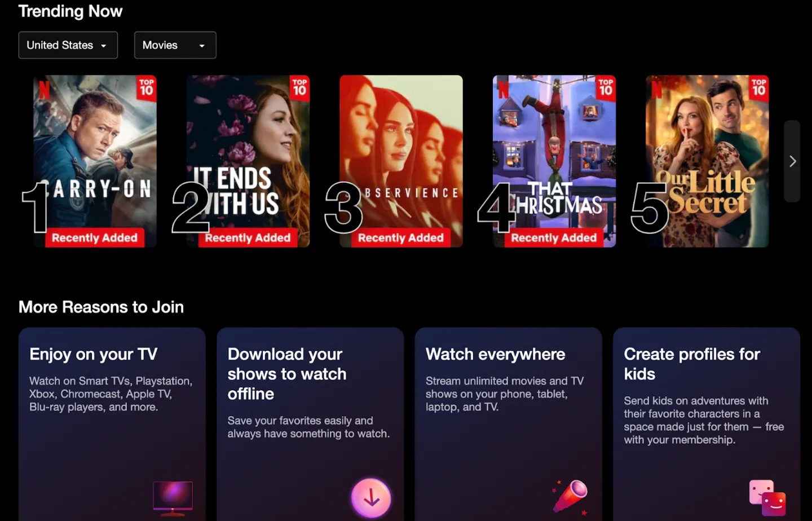Click rank number 5 on Our Little Secret
The image size is (812, 521).
coord(650,208)
